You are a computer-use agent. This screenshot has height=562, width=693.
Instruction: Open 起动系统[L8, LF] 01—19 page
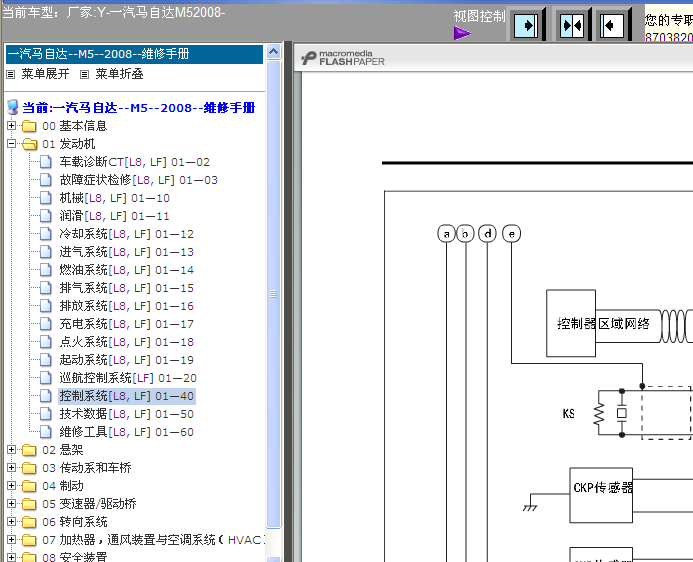pyautogui.click(x=126, y=360)
